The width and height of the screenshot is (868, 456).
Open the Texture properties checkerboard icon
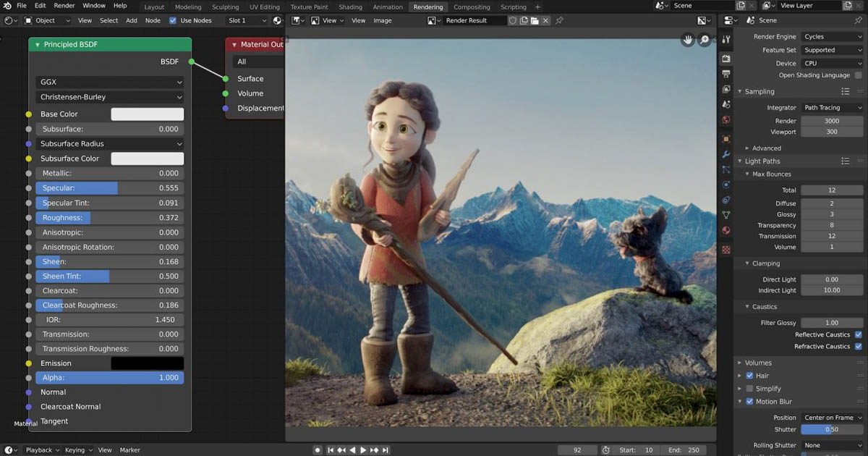726,249
